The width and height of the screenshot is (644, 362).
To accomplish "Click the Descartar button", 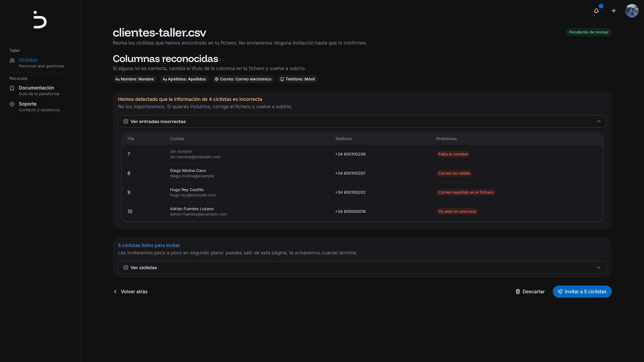I will click(530, 292).
